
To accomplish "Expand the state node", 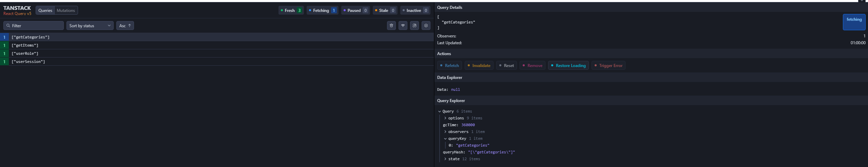I will [x=445, y=159].
